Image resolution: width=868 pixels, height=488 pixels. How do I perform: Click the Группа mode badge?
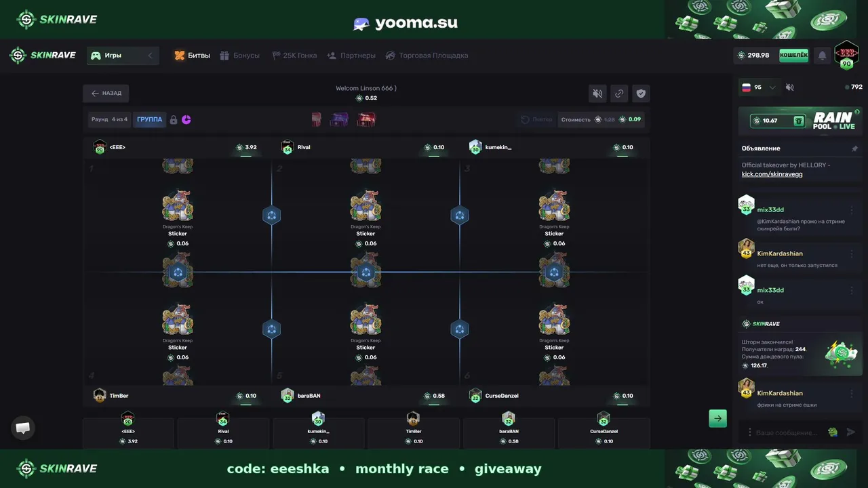tap(150, 120)
